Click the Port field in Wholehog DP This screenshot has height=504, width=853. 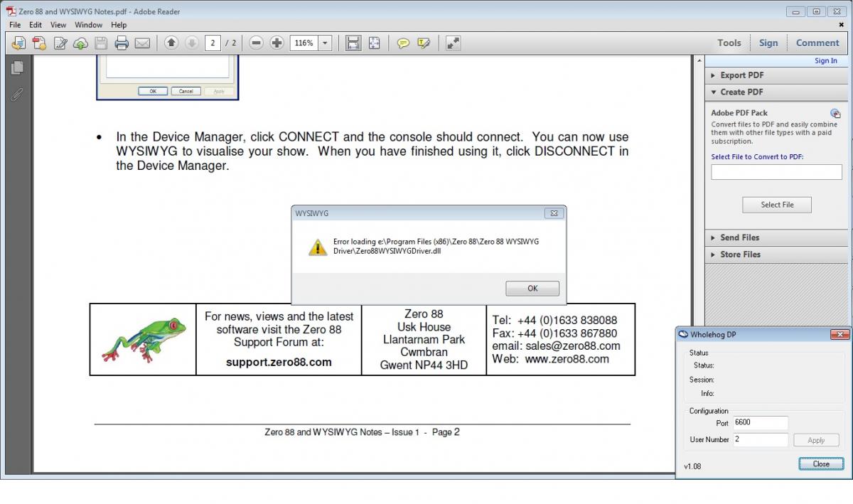point(761,423)
